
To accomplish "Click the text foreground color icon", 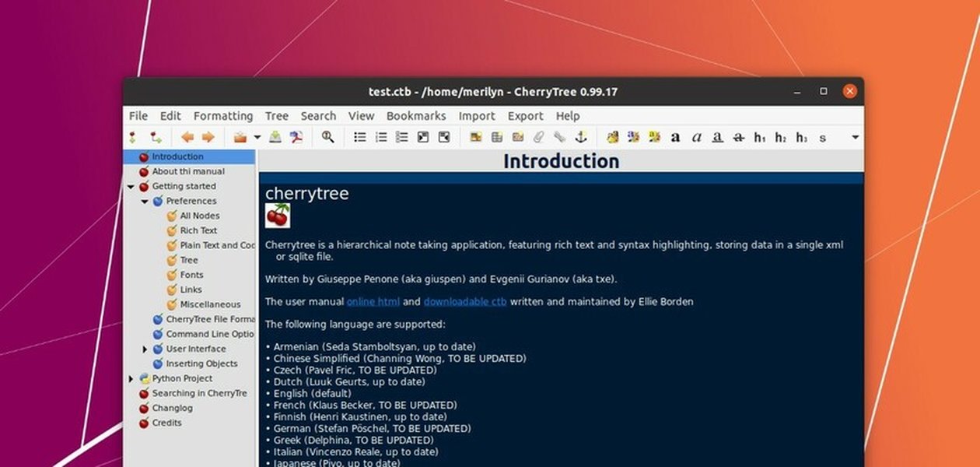I will 633,137.
